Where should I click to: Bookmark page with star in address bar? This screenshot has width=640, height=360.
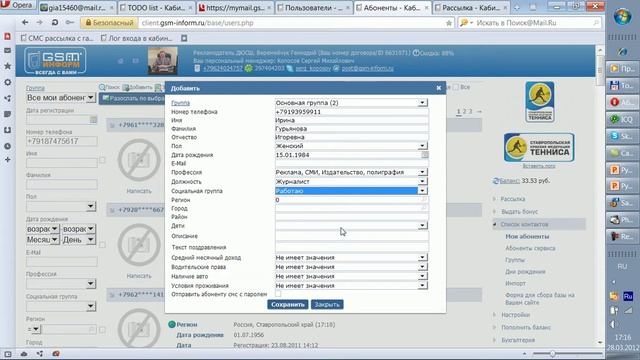pyautogui.click(x=449, y=23)
